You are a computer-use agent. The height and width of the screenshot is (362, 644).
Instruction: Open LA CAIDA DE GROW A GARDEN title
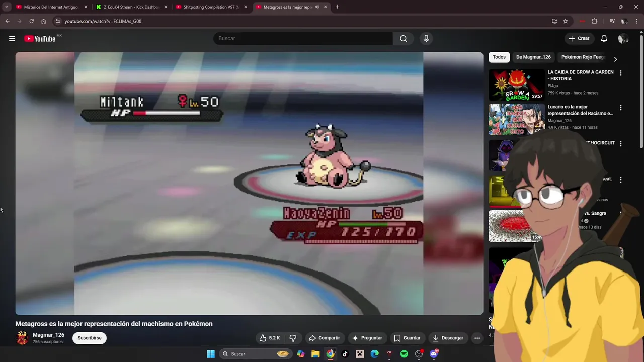[x=581, y=75]
